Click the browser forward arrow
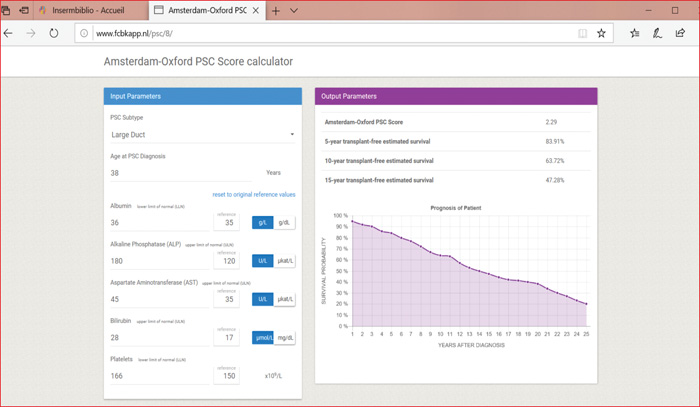Image resolution: width=700 pixels, height=407 pixels. coord(30,33)
